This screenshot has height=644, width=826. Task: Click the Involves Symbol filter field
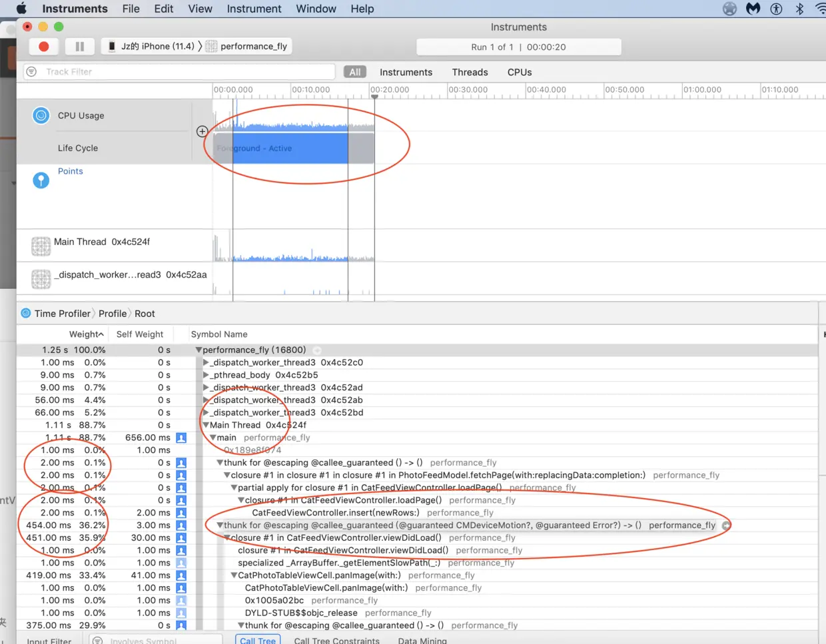[x=157, y=641]
